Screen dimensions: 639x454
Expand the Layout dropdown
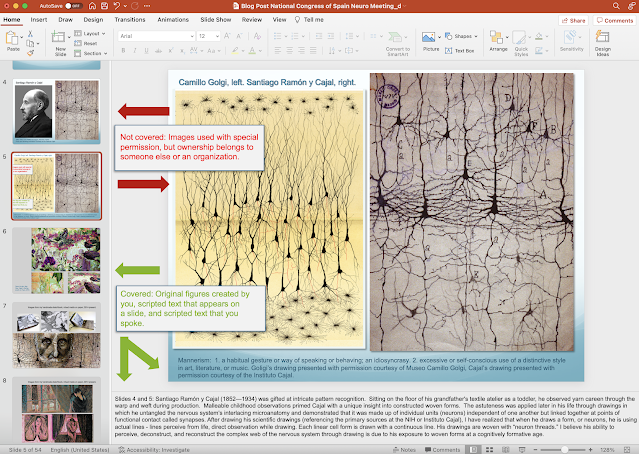(x=90, y=33)
